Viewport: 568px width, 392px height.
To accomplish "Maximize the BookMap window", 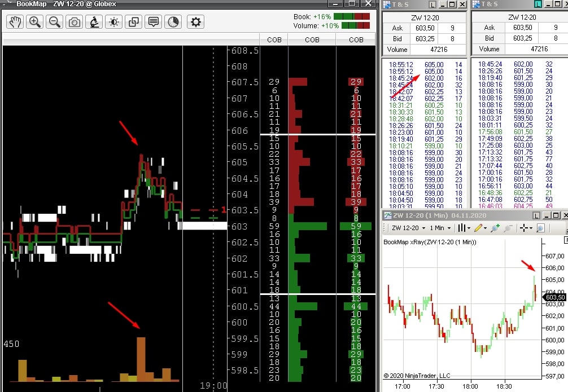I will (352, 3).
